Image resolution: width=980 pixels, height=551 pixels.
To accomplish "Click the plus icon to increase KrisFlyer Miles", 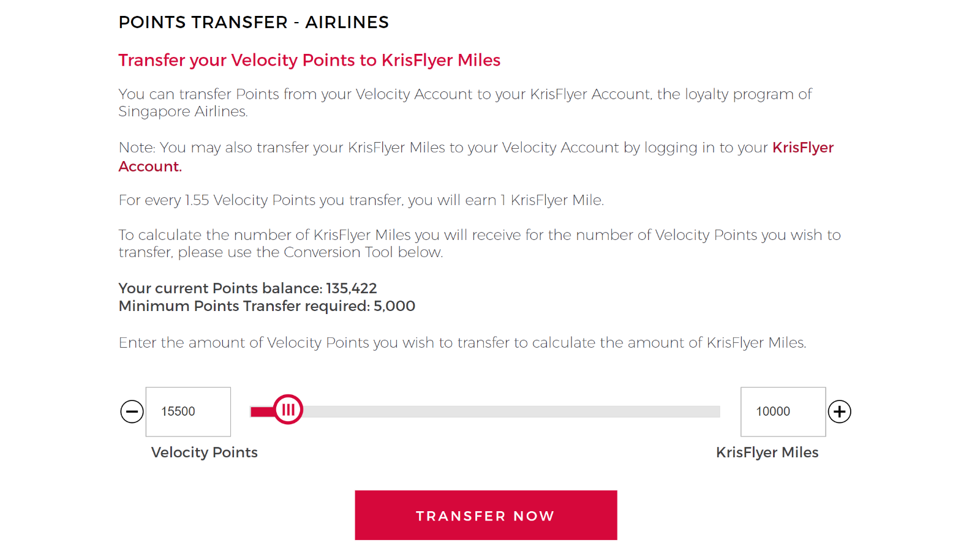I will [x=840, y=411].
